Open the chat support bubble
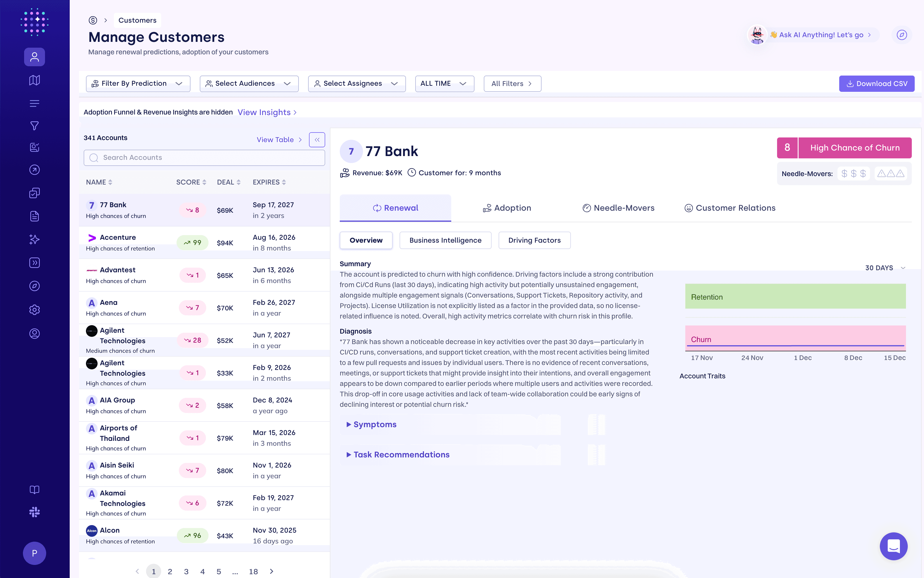This screenshot has height=578, width=924. point(894,546)
